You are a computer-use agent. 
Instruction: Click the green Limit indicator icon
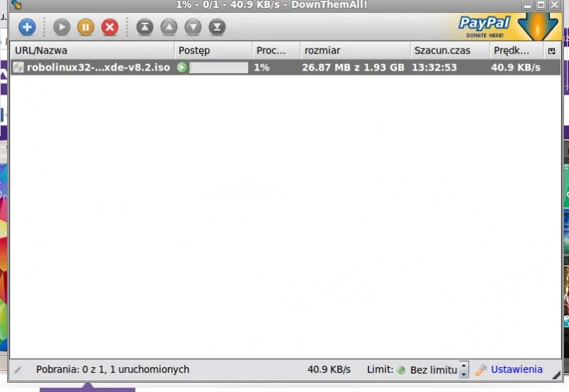tap(401, 370)
